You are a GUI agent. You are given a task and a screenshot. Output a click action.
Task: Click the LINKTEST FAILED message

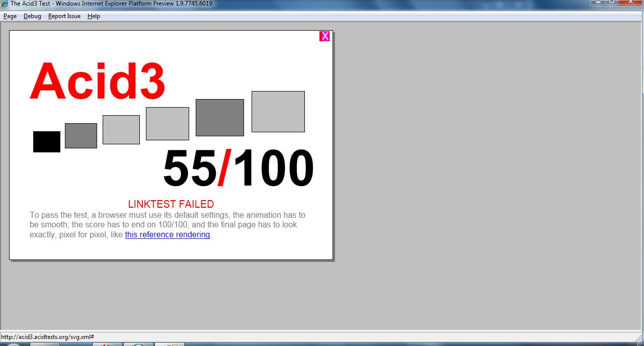171,204
